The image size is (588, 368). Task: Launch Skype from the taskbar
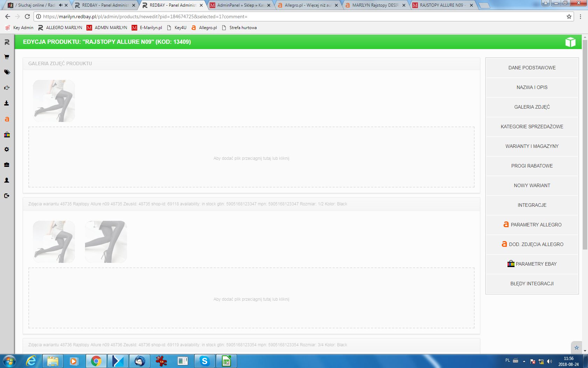204,361
